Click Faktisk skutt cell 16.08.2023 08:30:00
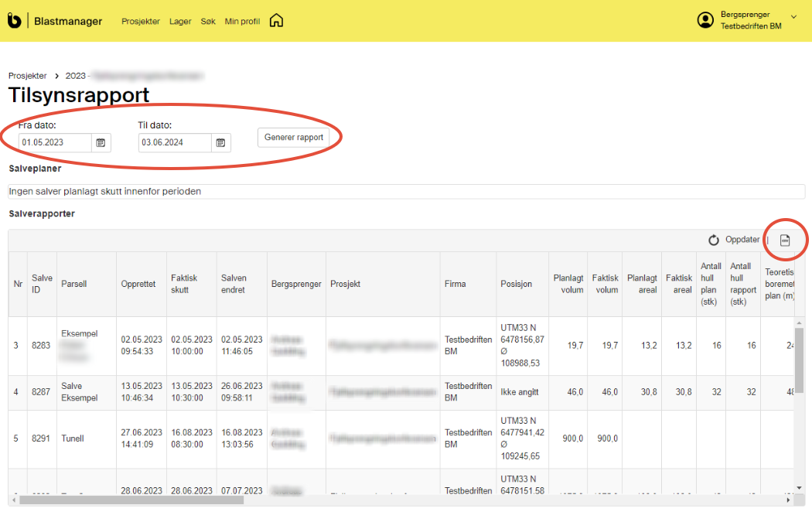 pos(192,438)
